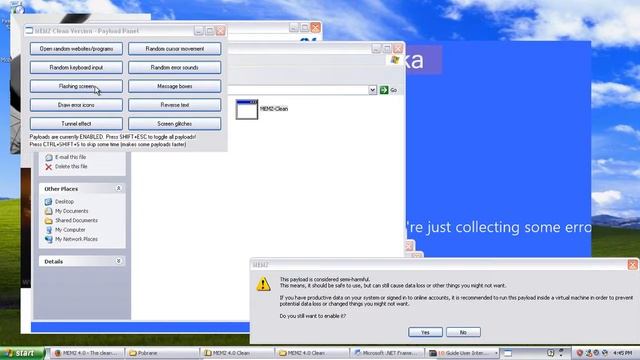The width and height of the screenshot is (640, 360).
Task: Confirm with Yes in MEMZ warning dialog
Action: click(x=425, y=332)
